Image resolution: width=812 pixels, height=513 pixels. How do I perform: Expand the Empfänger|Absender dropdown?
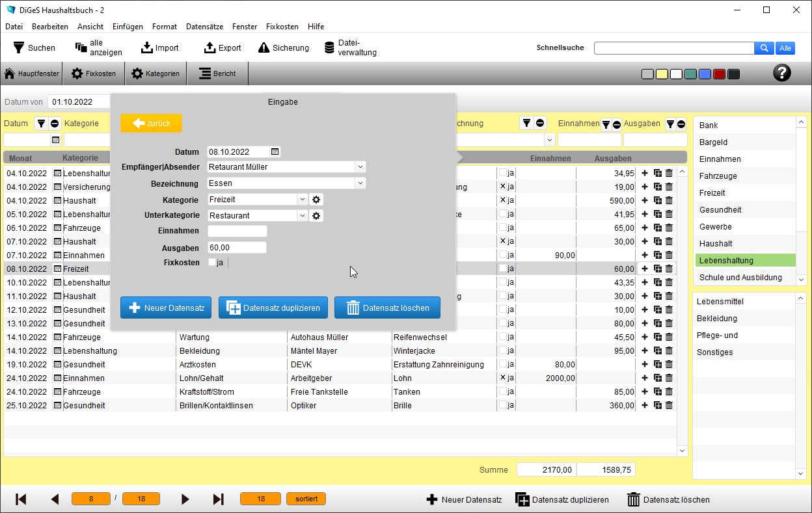pyautogui.click(x=360, y=167)
